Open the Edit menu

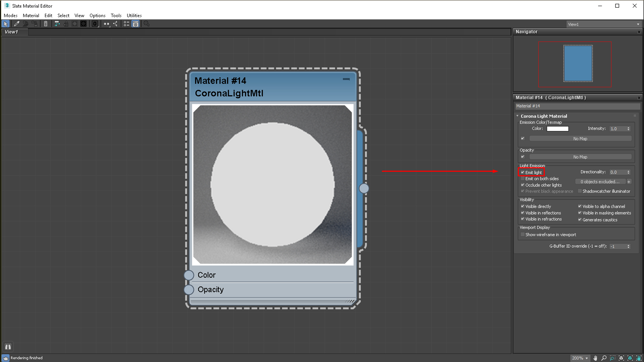[48, 15]
